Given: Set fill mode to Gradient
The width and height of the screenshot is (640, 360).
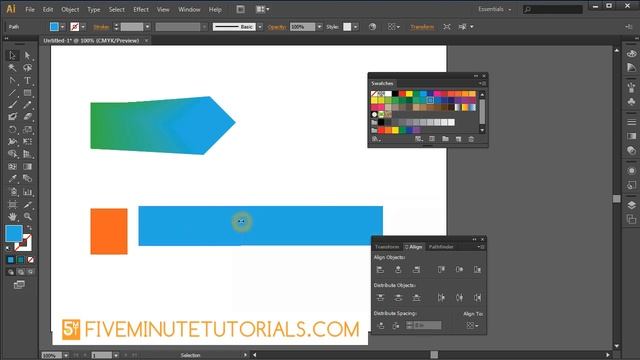Looking at the screenshot, I should (20, 260).
